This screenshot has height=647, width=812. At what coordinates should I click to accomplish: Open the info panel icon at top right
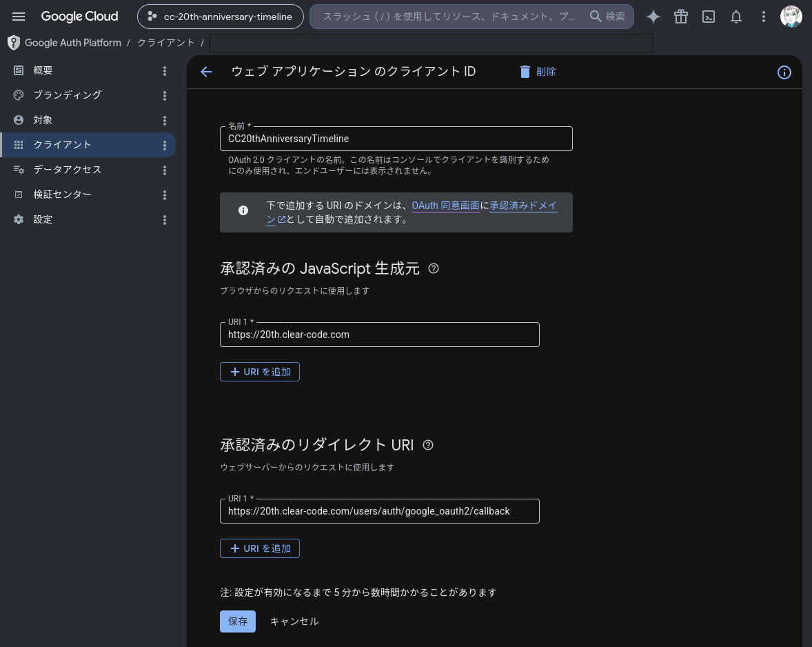coord(784,72)
